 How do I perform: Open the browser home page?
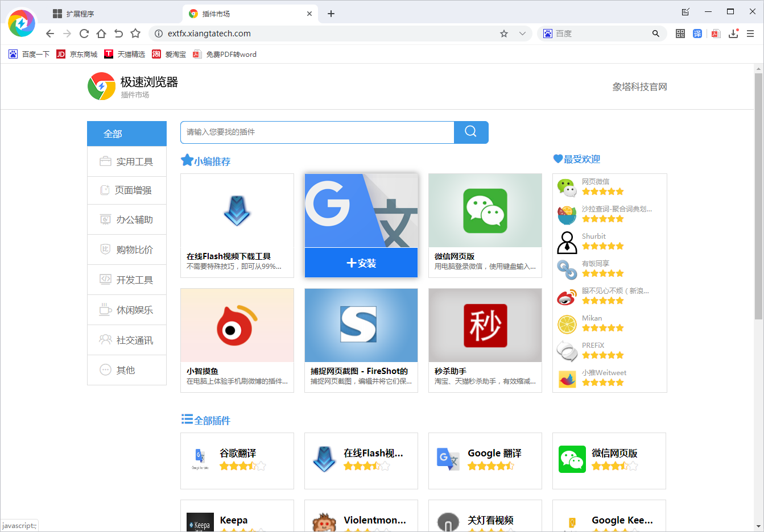click(x=101, y=34)
